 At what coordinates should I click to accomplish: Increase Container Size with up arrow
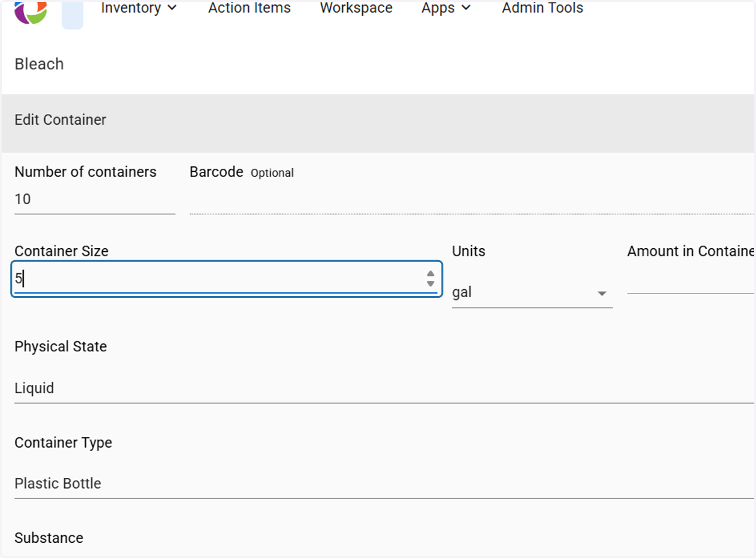coord(430,274)
